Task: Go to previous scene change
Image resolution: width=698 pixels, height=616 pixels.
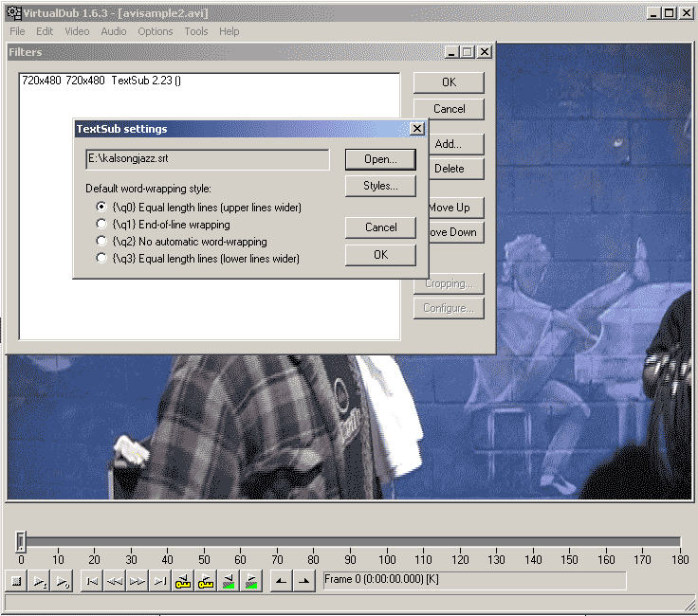Action: 229,581
